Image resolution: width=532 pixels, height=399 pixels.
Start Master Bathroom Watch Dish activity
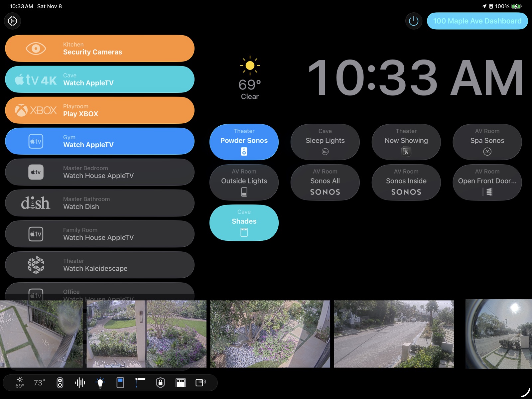click(100, 203)
